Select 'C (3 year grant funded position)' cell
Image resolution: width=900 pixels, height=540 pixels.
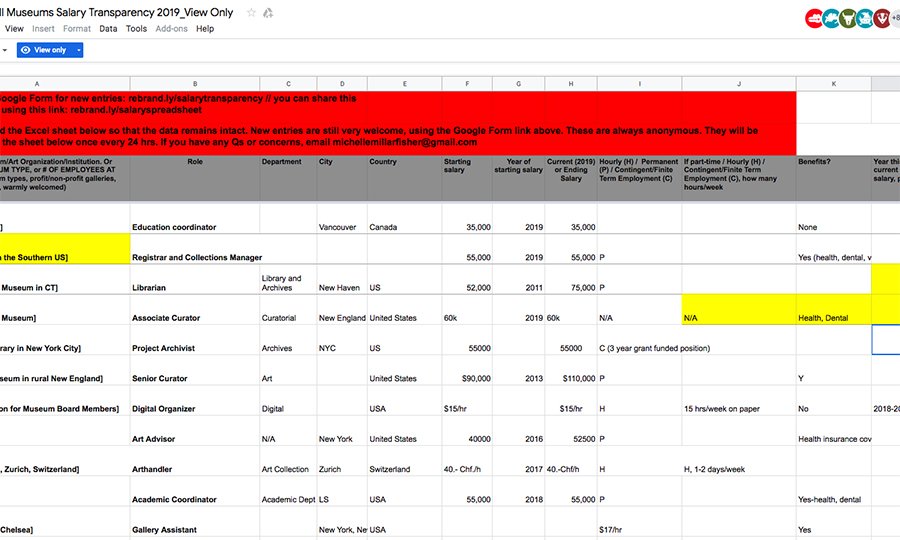(639, 340)
